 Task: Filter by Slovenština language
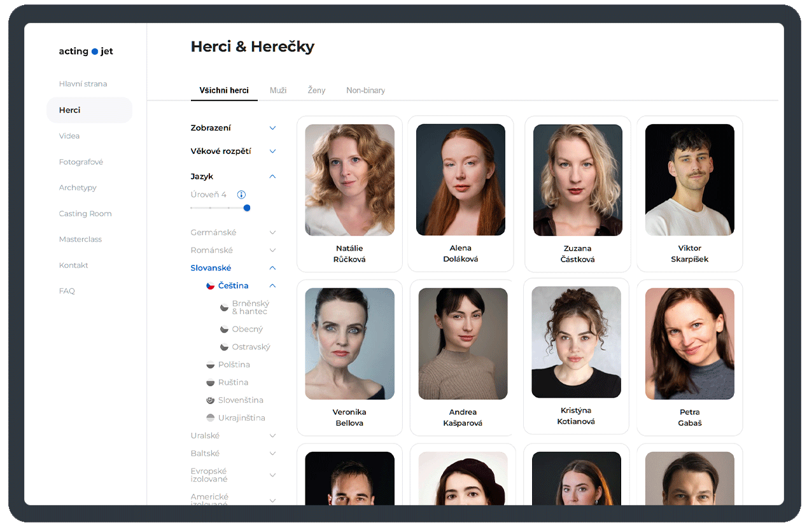pyautogui.click(x=241, y=400)
